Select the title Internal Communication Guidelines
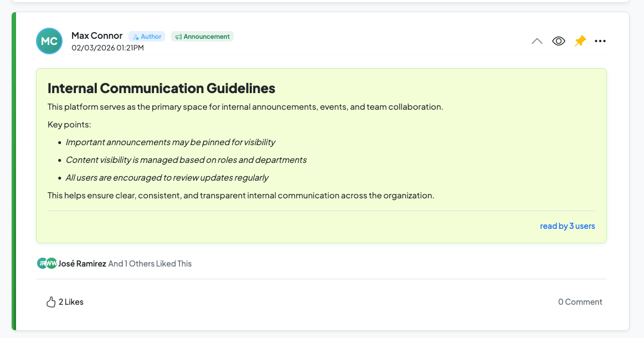Viewport: 644px width, 338px height. [x=161, y=88]
